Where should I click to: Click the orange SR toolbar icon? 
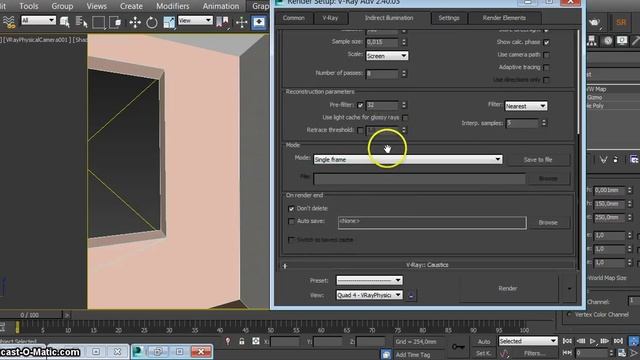point(621,22)
